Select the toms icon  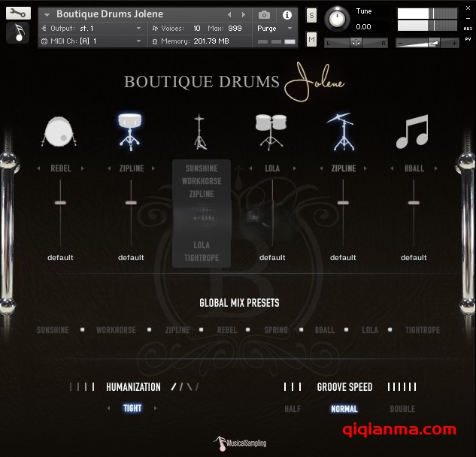tap(271, 132)
